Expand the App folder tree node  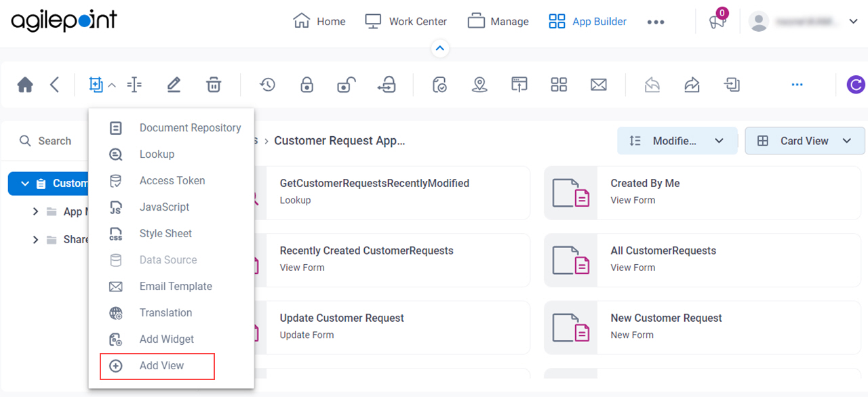[x=35, y=211]
